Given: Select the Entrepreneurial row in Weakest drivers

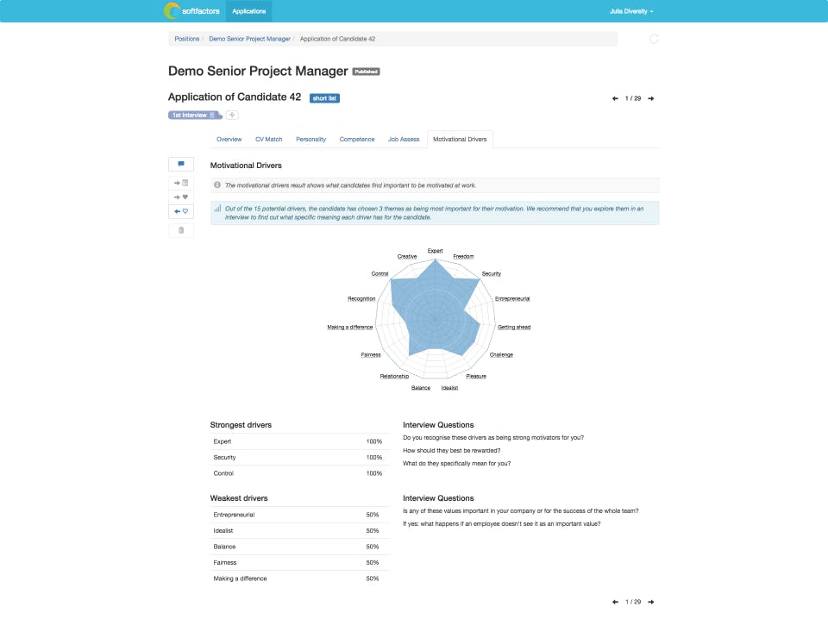Looking at the screenshot, I should point(299,515).
